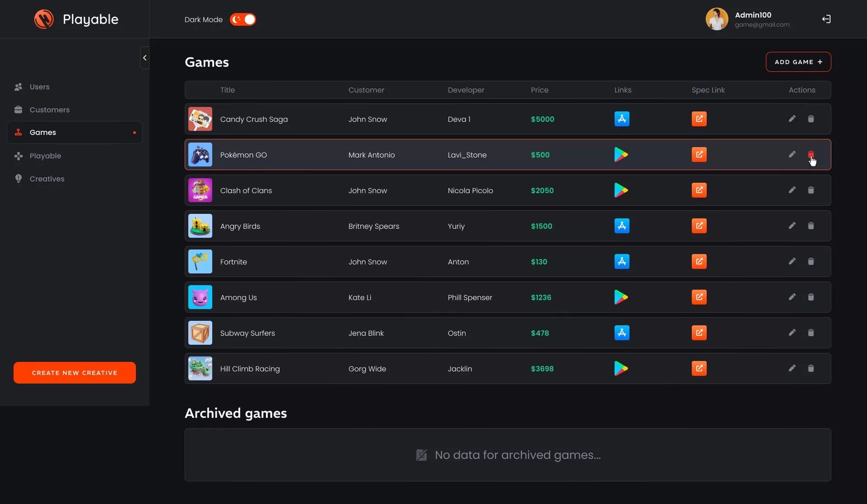Viewport: 867px width, 504px height.
Task: Open App Store link for Angry Birds
Action: (x=622, y=226)
